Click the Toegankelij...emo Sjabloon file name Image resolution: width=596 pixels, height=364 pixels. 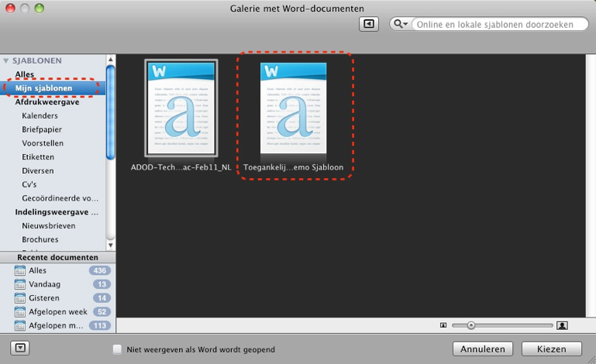tap(293, 167)
